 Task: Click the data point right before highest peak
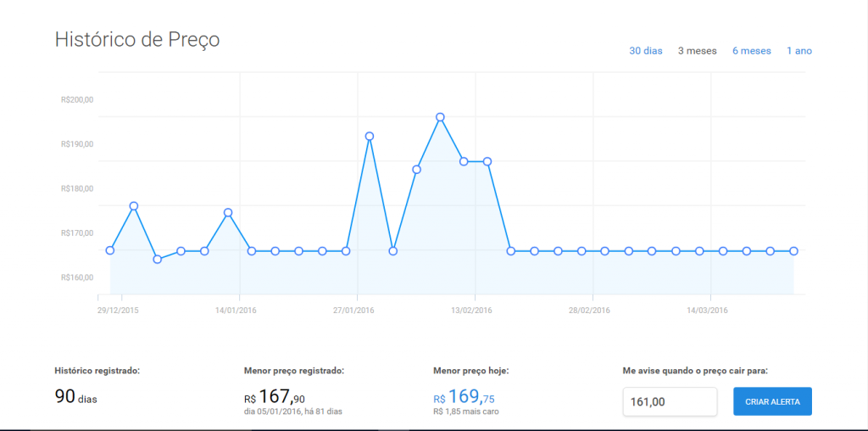[416, 170]
